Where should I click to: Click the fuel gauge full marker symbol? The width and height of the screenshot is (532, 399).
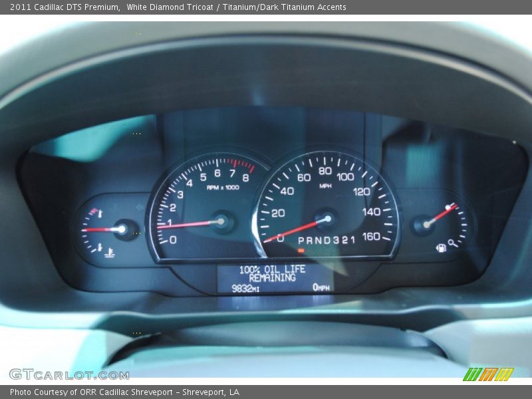pyautogui.click(x=448, y=207)
